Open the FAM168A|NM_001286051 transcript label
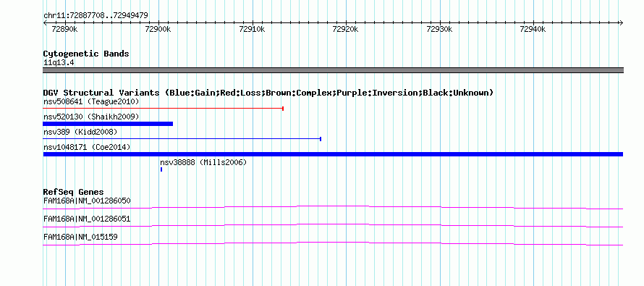Screen dimensions: 644x286 tap(87, 219)
